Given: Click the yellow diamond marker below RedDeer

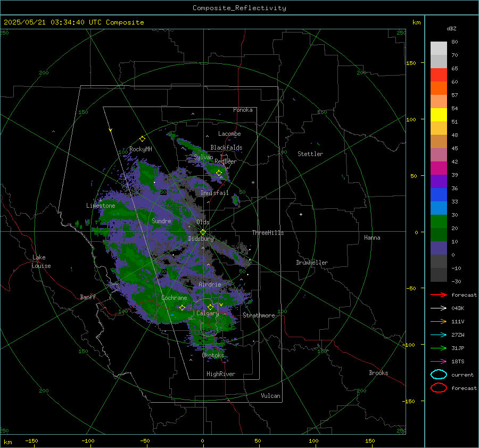Looking at the screenshot, I should [219, 173].
